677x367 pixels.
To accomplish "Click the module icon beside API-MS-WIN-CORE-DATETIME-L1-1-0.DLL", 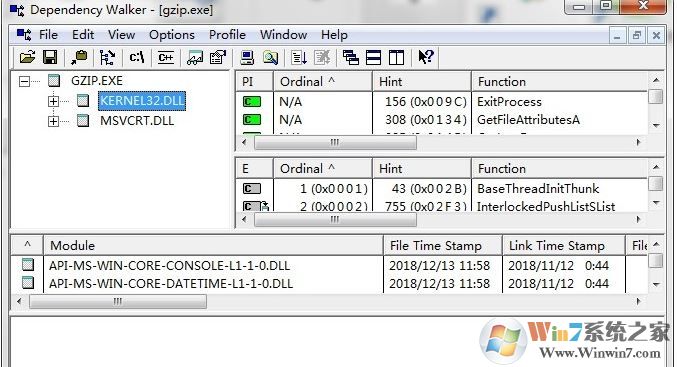I will pos(28,283).
